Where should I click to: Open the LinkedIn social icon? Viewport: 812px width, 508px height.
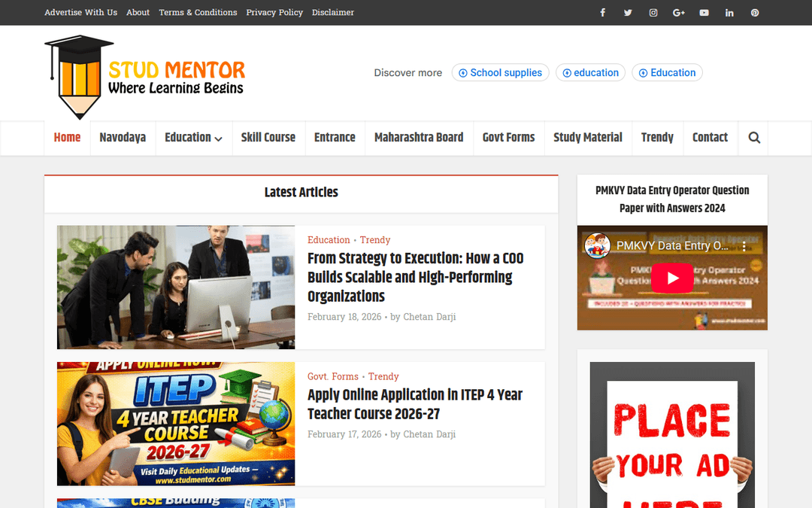tap(729, 13)
